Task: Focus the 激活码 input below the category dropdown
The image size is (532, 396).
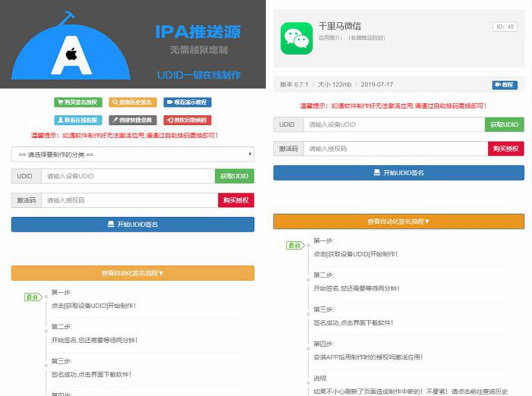Action: click(x=129, y=201)
